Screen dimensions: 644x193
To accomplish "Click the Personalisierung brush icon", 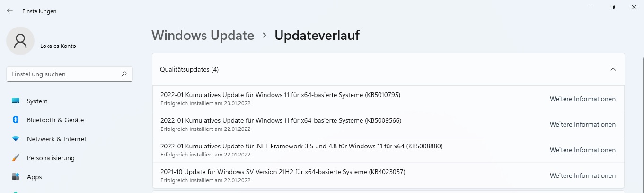I will (16, 158).
